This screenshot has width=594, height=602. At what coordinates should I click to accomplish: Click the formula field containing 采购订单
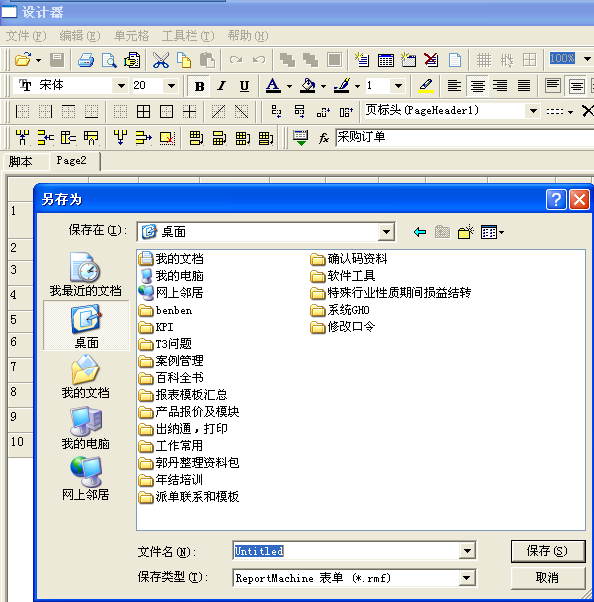coord(465,137)
